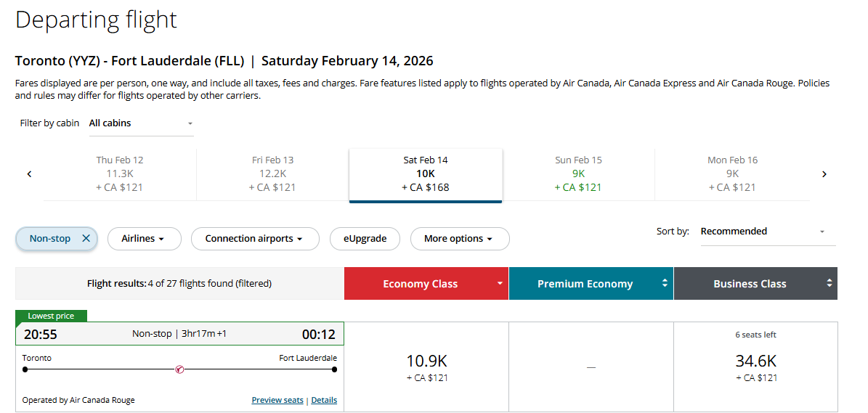This screenshot has width=868, height=413.
Task: Choose the Mon Feb 16 date tab
Action: (731, 174)
